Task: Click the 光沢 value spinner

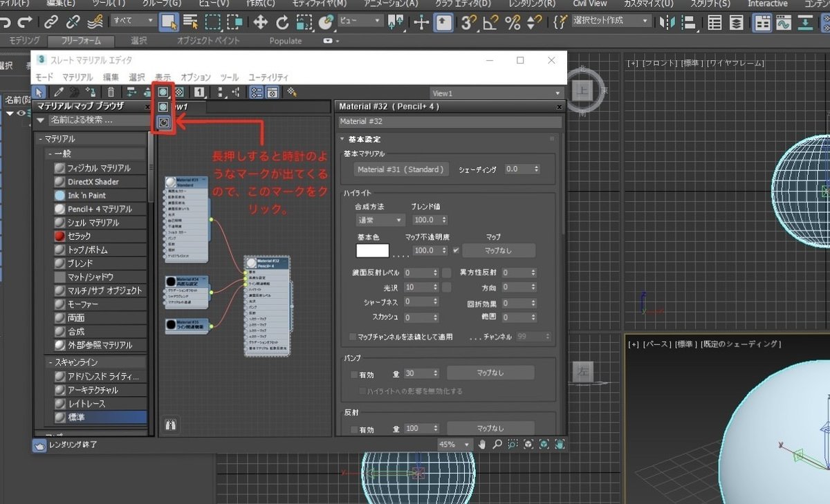Action: click(421, 287)
